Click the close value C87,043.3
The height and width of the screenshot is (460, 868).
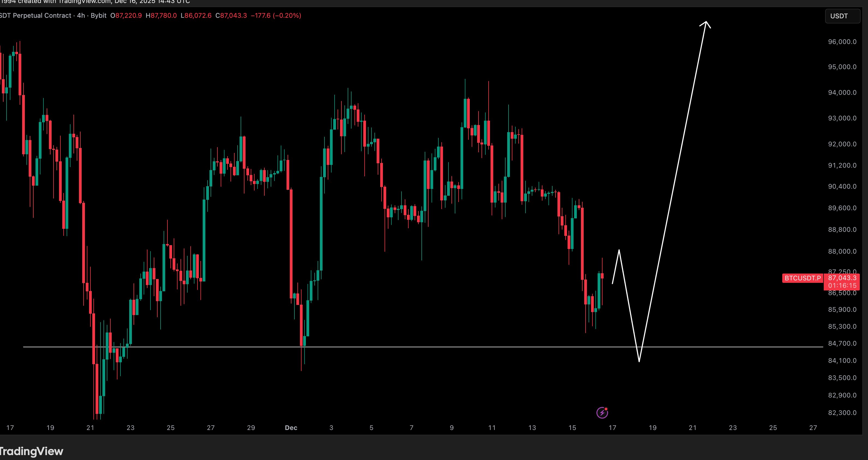pos(231,16)
